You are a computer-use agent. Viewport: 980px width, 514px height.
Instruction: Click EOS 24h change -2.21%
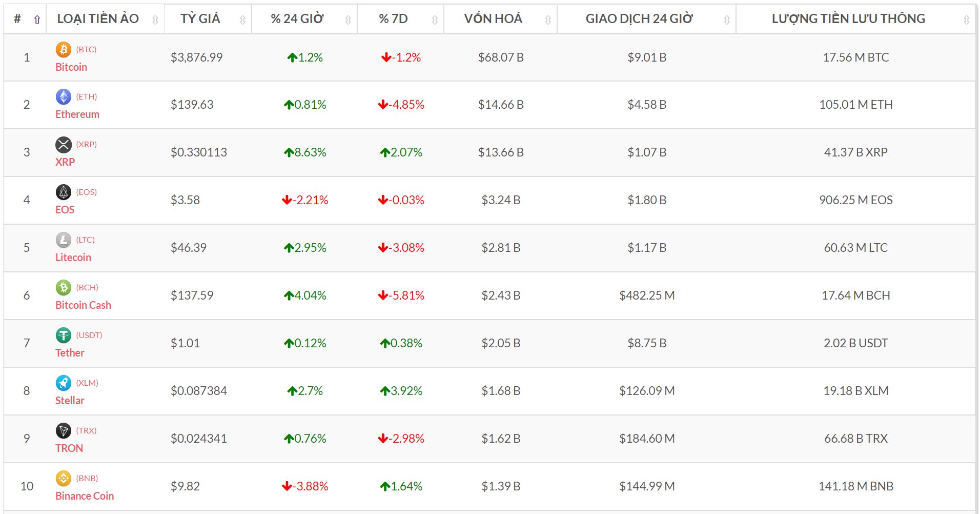pos(305,200)
